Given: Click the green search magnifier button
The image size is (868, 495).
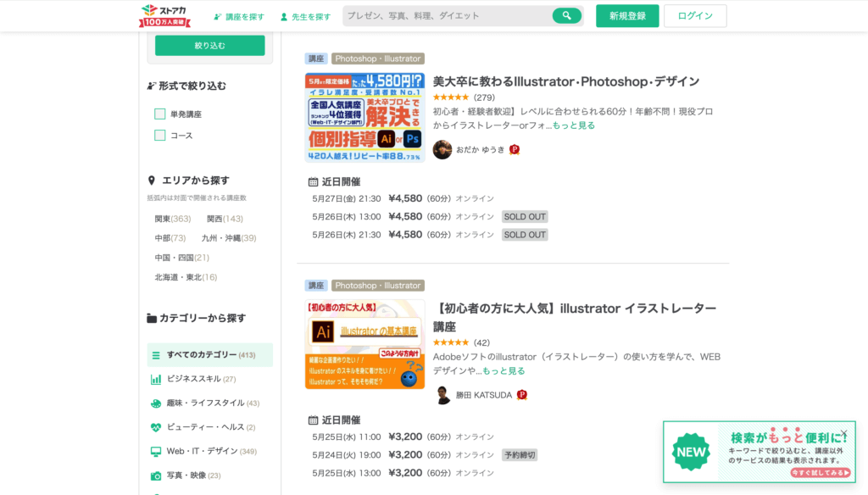Looking at the screenshot, I should 566,15.
